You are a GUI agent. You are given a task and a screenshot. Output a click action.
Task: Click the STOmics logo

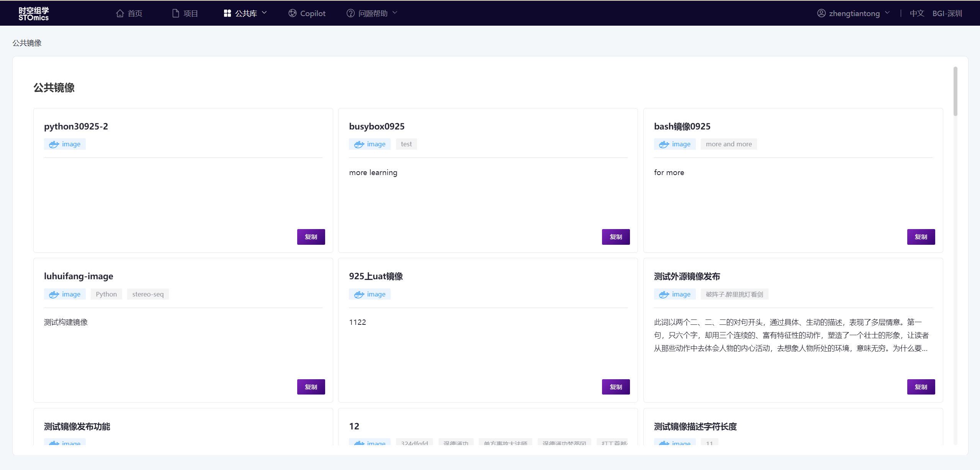pos(34,14)
